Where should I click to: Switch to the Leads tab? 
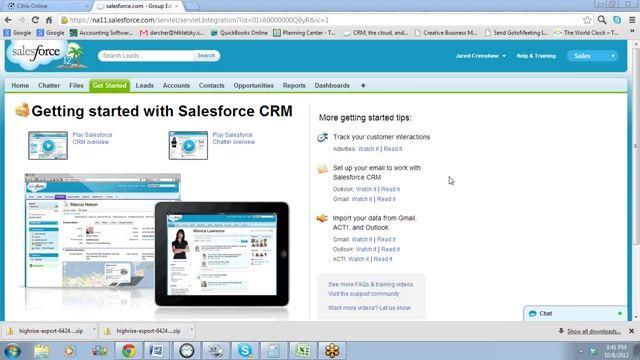tap(144, 86)
